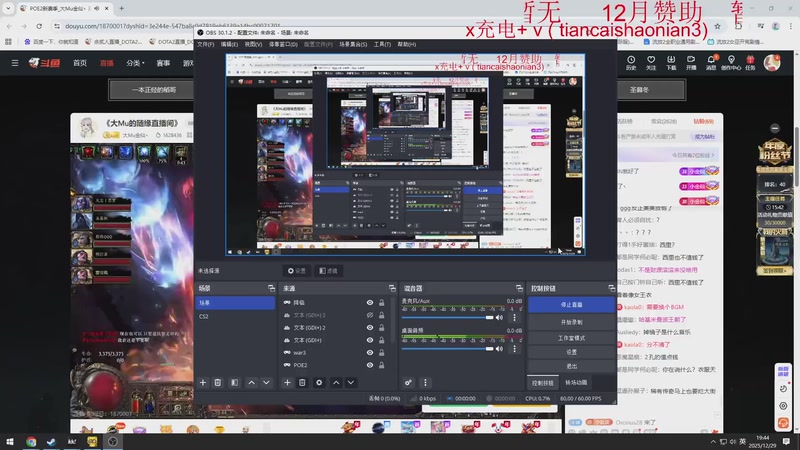800x450 pixels.
Task: Show hidden system tray icons
Action: point(713,442)
